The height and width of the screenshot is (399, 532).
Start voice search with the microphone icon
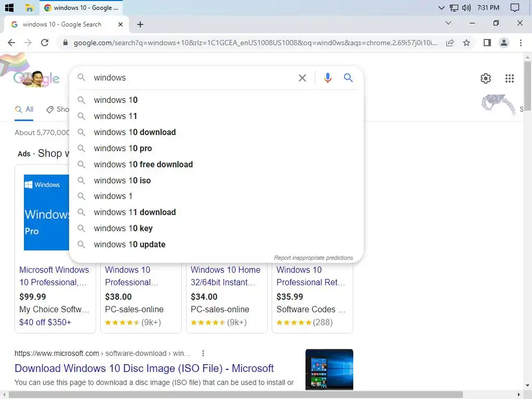point(327,78)
